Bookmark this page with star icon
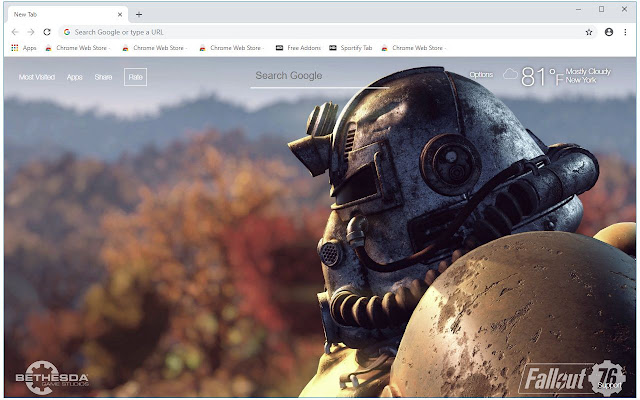Screen dimensions: 640x400 (589, 32)
